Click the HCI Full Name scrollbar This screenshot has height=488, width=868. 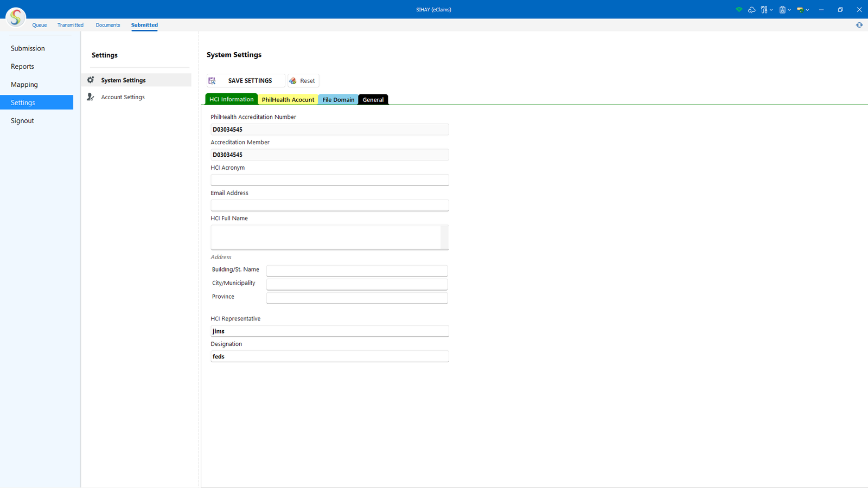[x=444, y=237]
